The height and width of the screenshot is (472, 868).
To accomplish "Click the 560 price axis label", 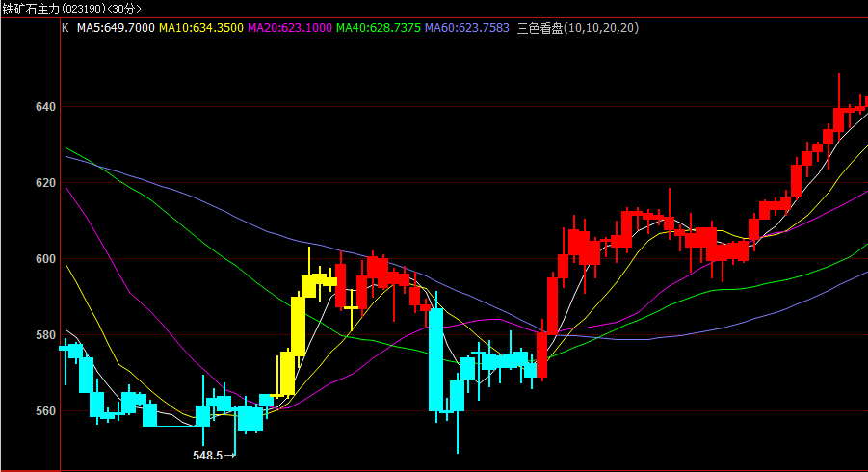I will click(45, 411).
